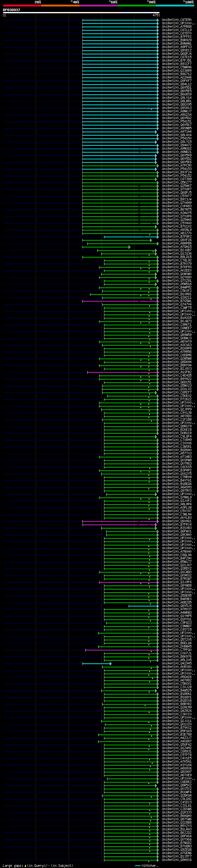Viewport: 197px width, 868px height.
Task: Click the red 20% identity legend segment
Action: 22,6
